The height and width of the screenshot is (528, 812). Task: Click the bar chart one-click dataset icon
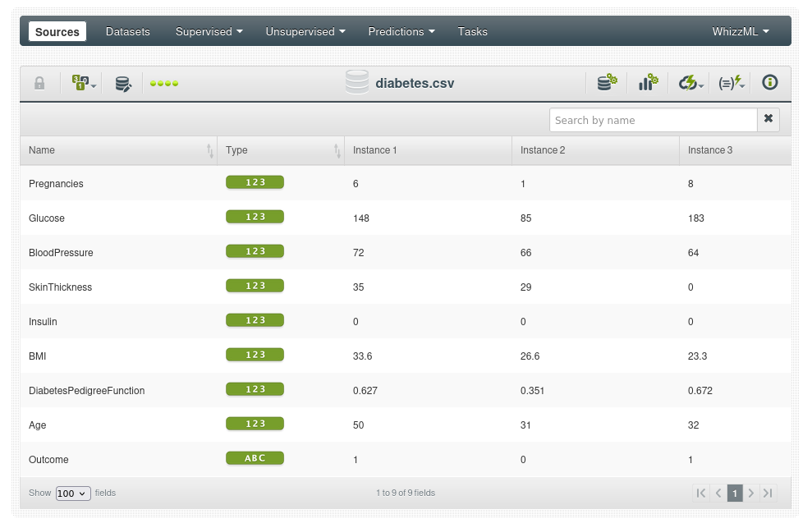tap(648, 83)
